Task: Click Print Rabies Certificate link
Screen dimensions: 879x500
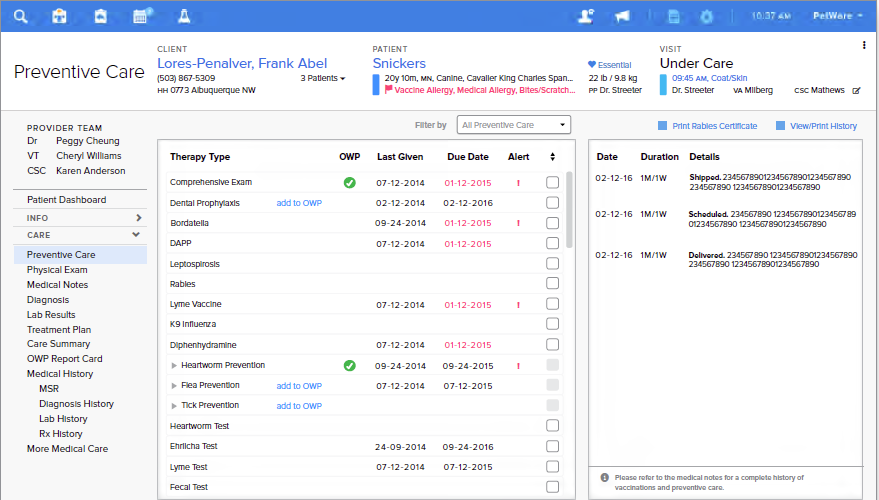Action: [715, 126]
